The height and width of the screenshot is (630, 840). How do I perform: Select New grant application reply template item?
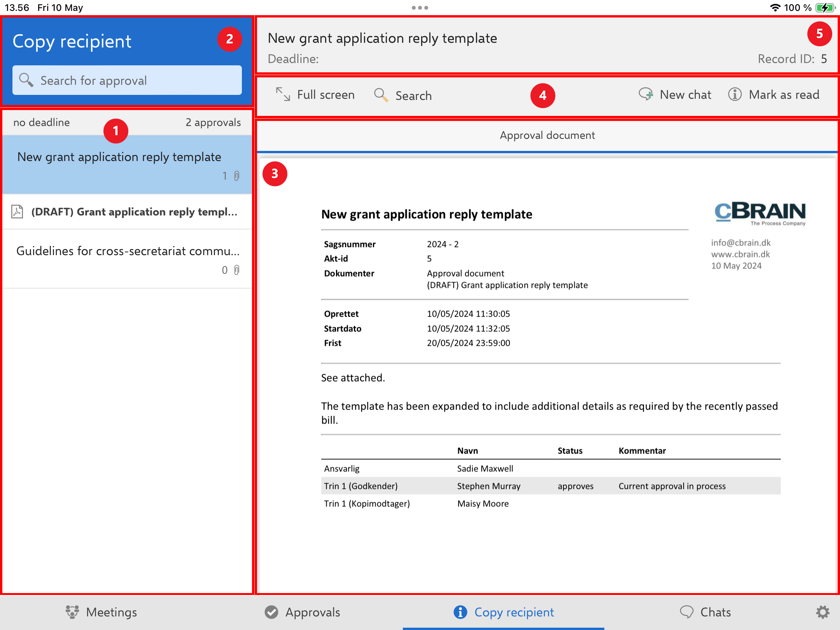tap(119, 157)
